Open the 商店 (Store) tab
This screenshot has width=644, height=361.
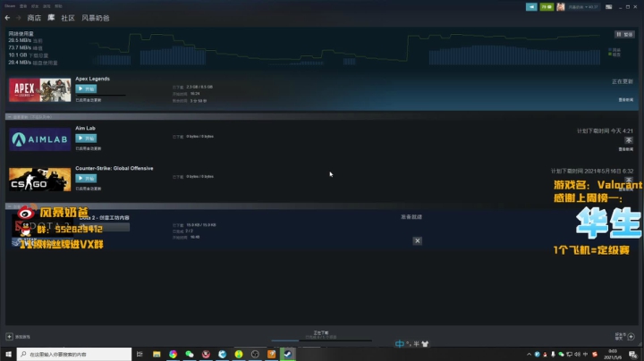tap(34, 18)
